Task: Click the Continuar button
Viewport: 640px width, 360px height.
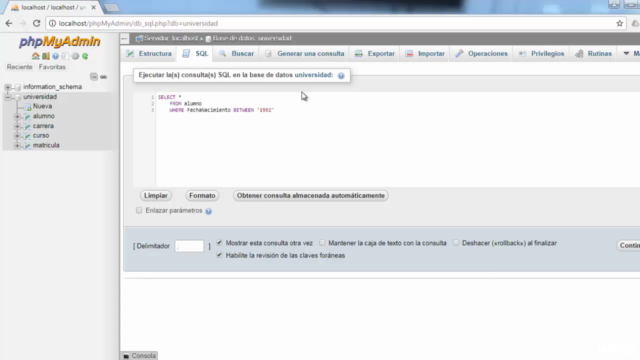Action: (629, 245)
